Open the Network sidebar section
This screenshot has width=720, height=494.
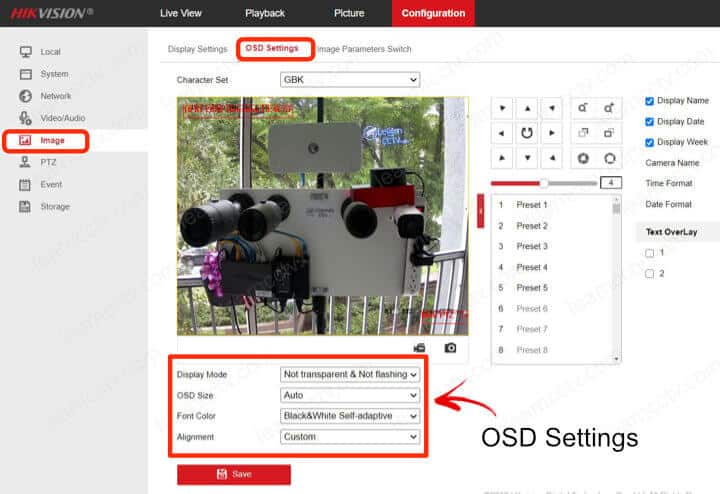click(55, 96)
